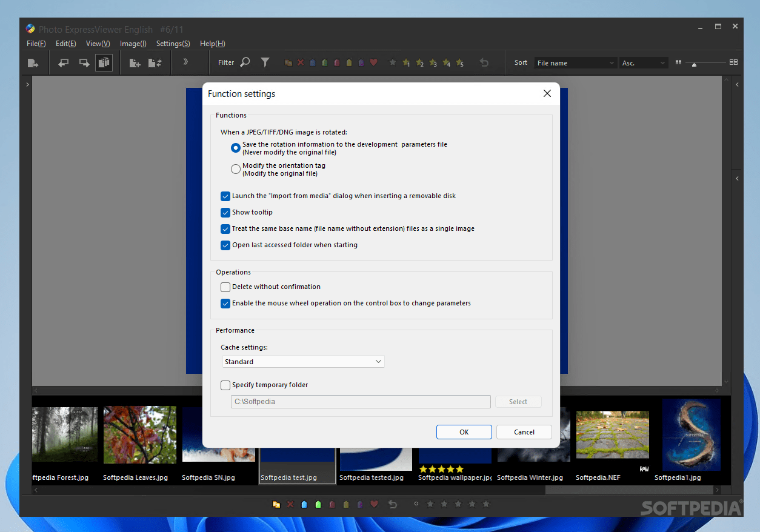Toggle Treat same base name as single image

[x=225, y=229]
